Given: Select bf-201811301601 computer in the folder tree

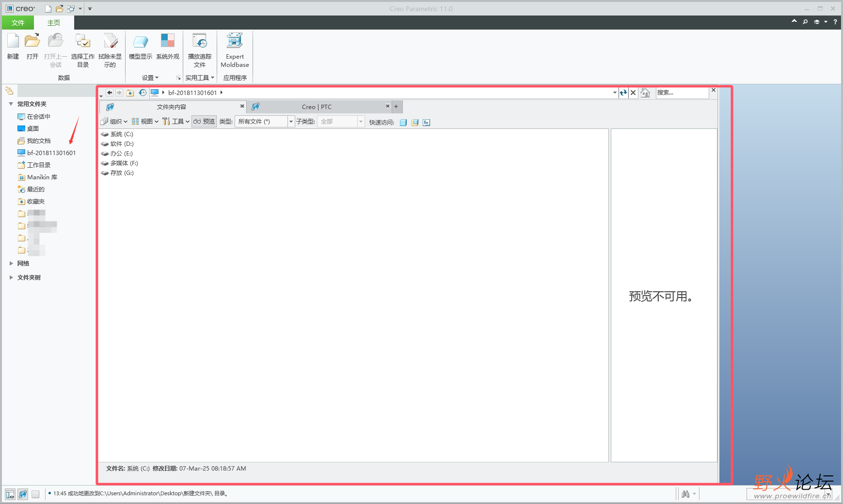Looking at the screenshot, I should click(47, 153).
